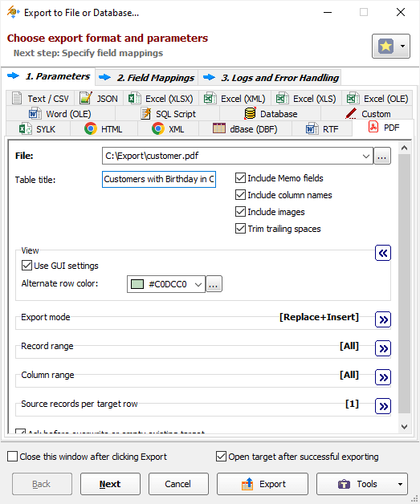Click the Back button
420x504 pixels.
coord(42,484)
